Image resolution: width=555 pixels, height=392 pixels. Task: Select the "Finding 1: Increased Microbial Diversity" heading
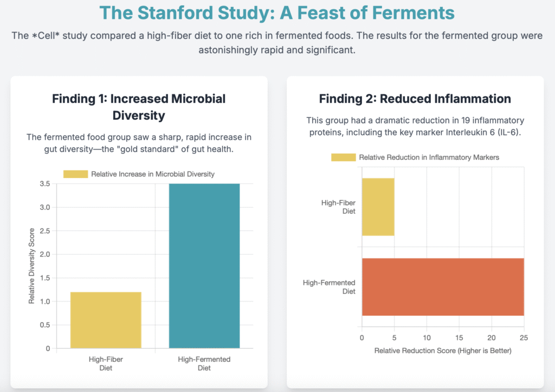[x=139, y=107]
